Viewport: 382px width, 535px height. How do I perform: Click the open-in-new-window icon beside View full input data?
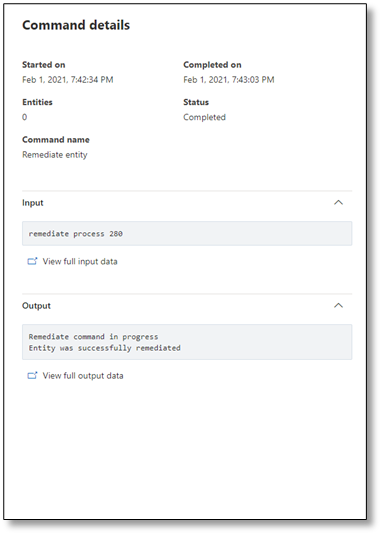pyautogui.click(x=32, y=261)
